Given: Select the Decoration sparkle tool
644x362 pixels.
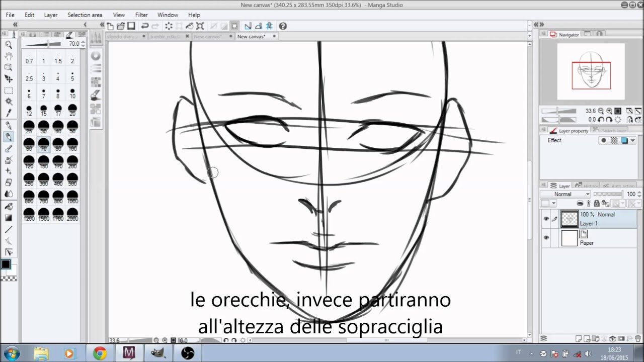Looking at the screenshot, I should (x=9, y=171).
